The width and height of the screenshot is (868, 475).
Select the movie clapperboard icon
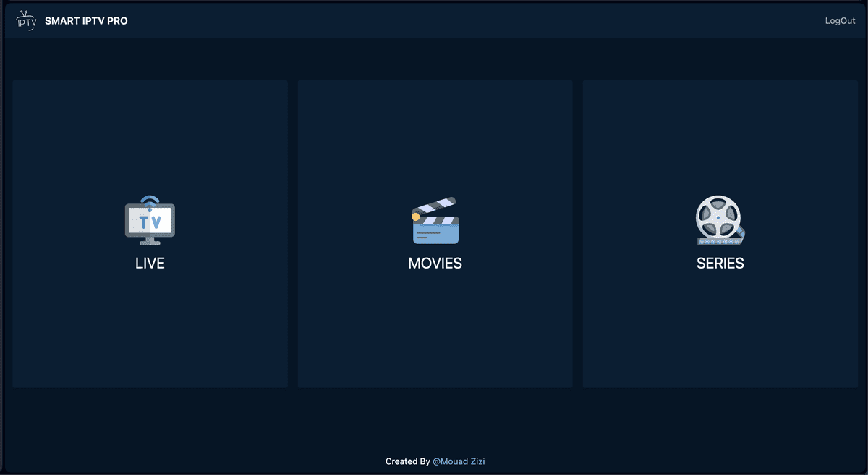pos(435,220)
